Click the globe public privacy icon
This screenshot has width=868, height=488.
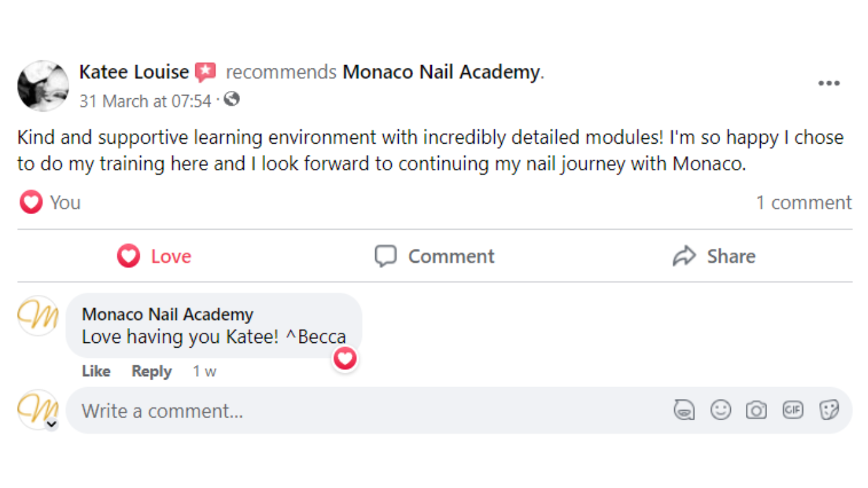click(x=231, y=100)
